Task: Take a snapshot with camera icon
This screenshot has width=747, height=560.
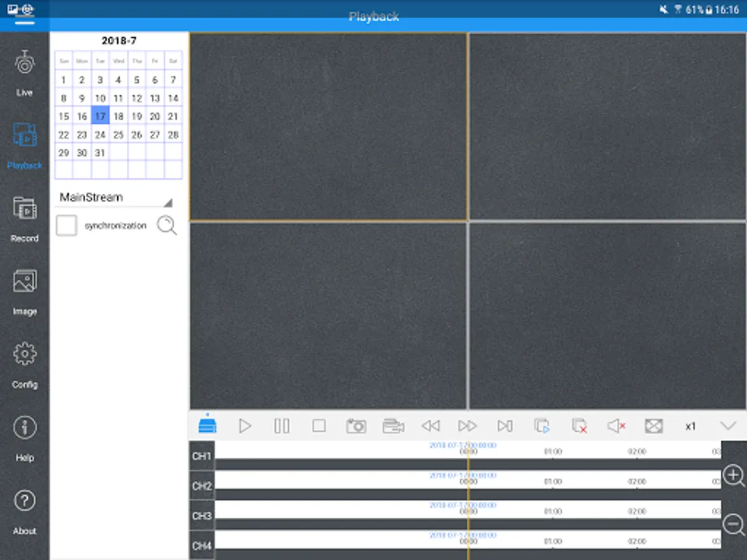Action: coord(356,426)
